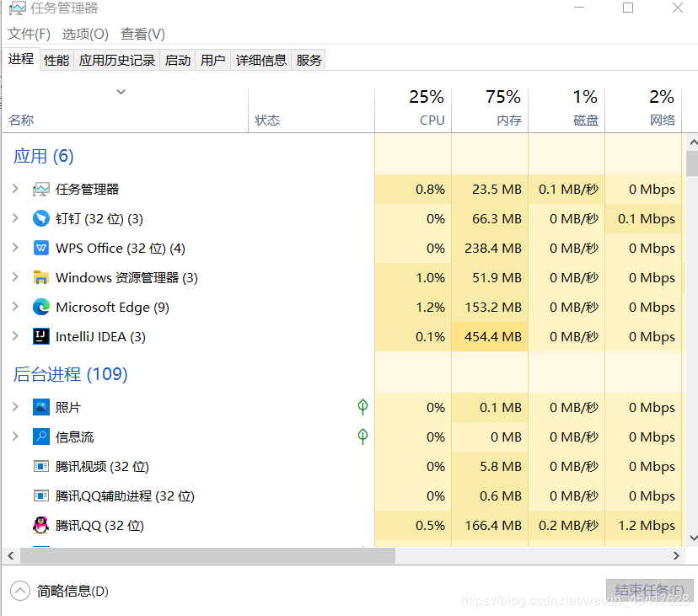Expand the 钉钉 (32 位) process group
698x616 pixels.
tap(15, 218)
